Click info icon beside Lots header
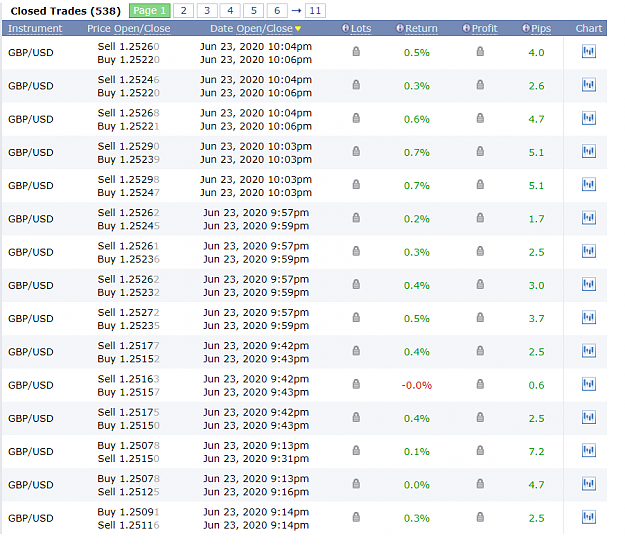625x550 pixels. (x=346, y=28)
